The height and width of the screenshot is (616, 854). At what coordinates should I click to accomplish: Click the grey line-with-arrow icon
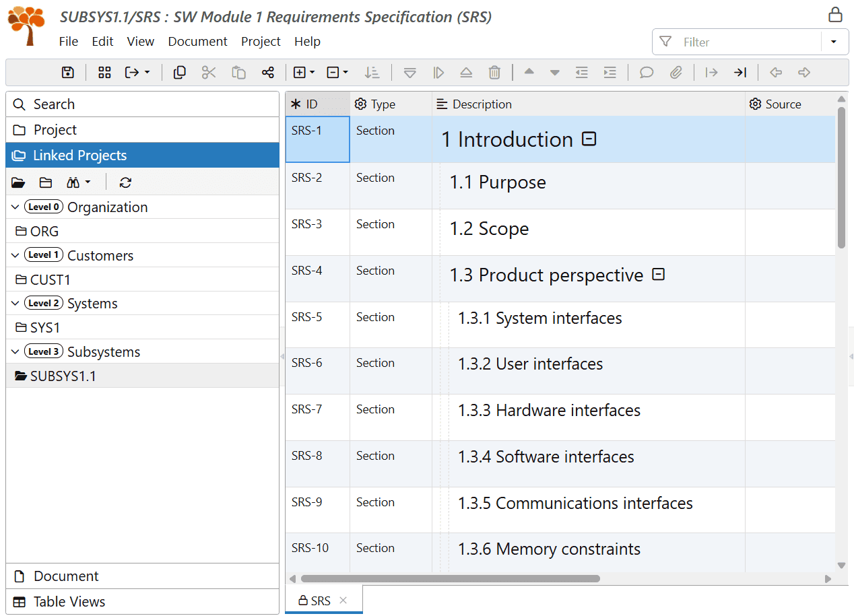pyautogui.click(x=711, y=73)
